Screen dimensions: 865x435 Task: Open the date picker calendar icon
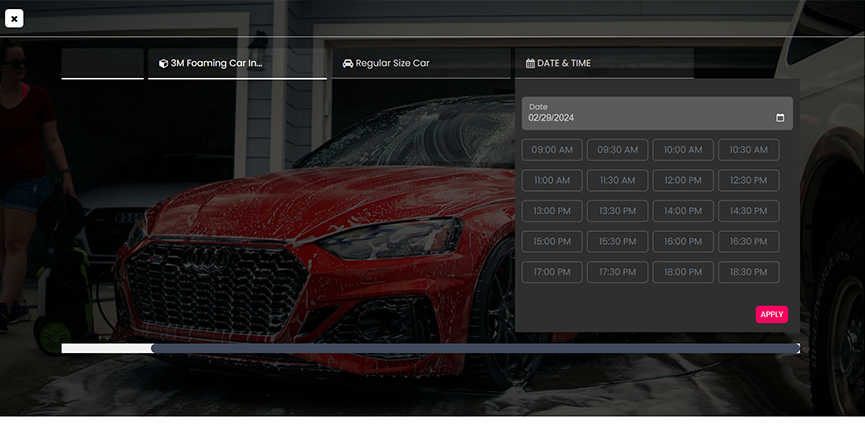coord(780,118)
